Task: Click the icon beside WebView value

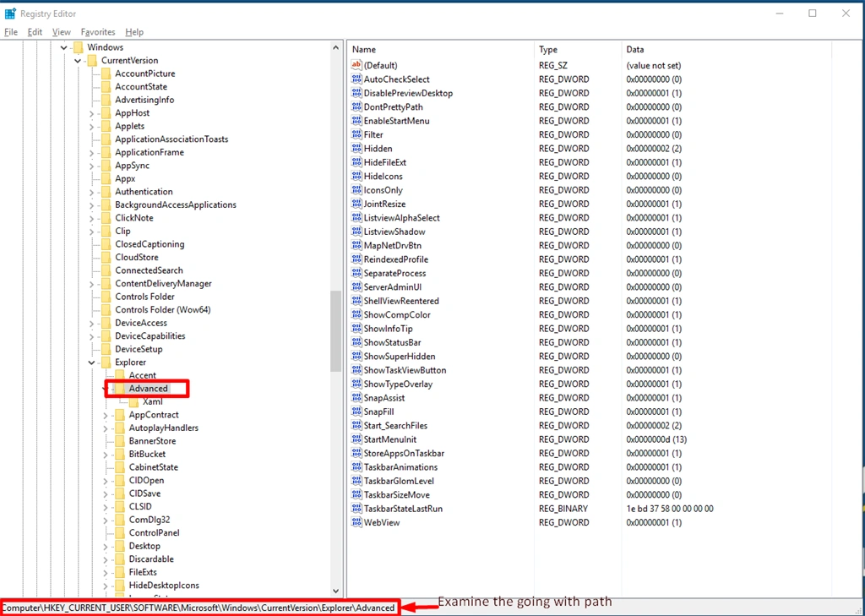Action: click(x=356, y=523)
